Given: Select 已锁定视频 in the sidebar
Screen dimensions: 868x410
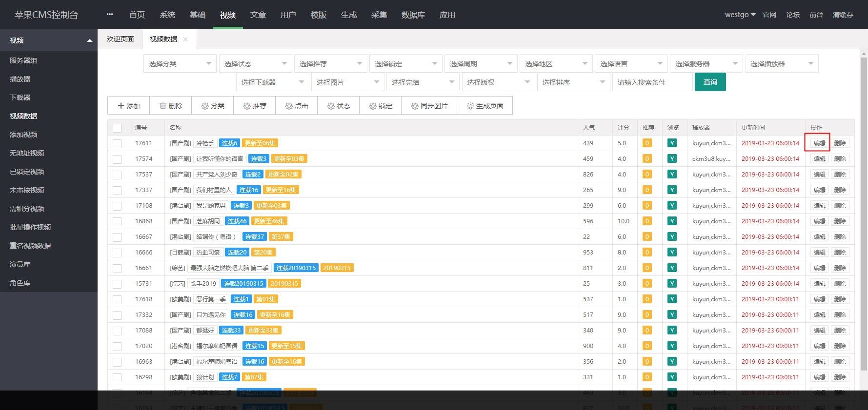Looking at the screenshot, I should coord(27,172).
